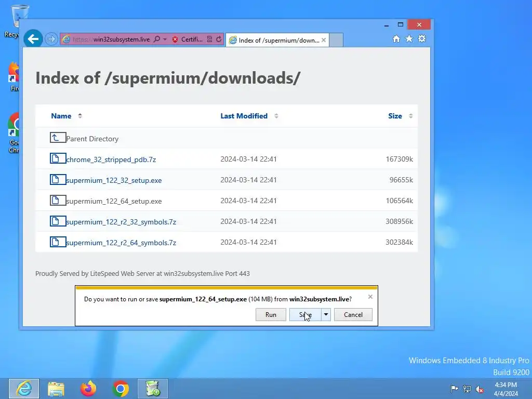This screenshot has height=399, width=532.
Task: Click the 96655k size value
Action: (x=401, y=180)
